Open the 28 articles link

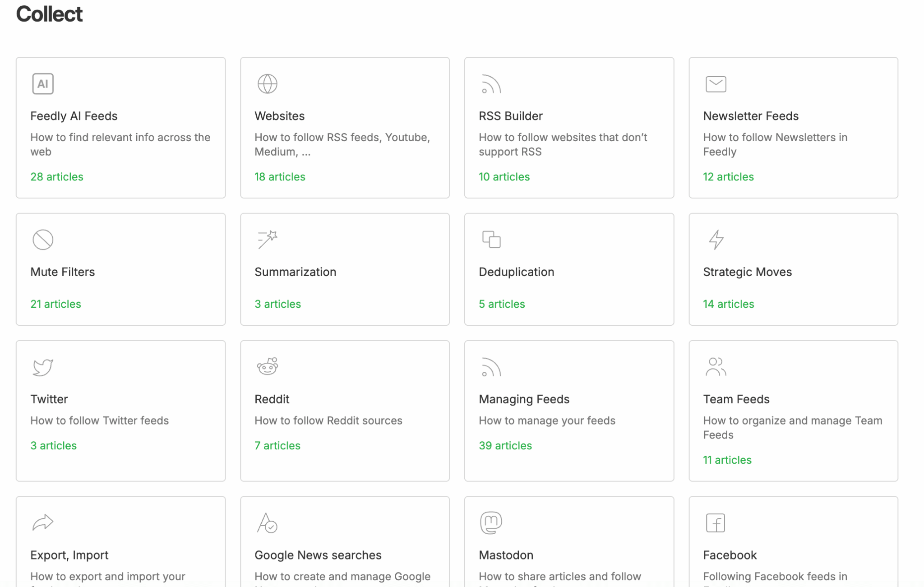click(x=57, y=177)
